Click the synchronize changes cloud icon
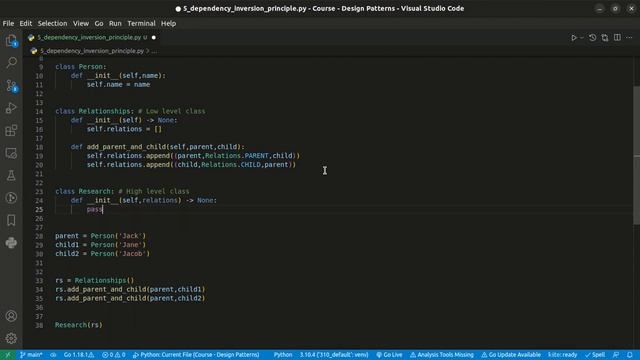Viewport: 640px width, 360px height. pyautogui.click(x=53, y=355)
